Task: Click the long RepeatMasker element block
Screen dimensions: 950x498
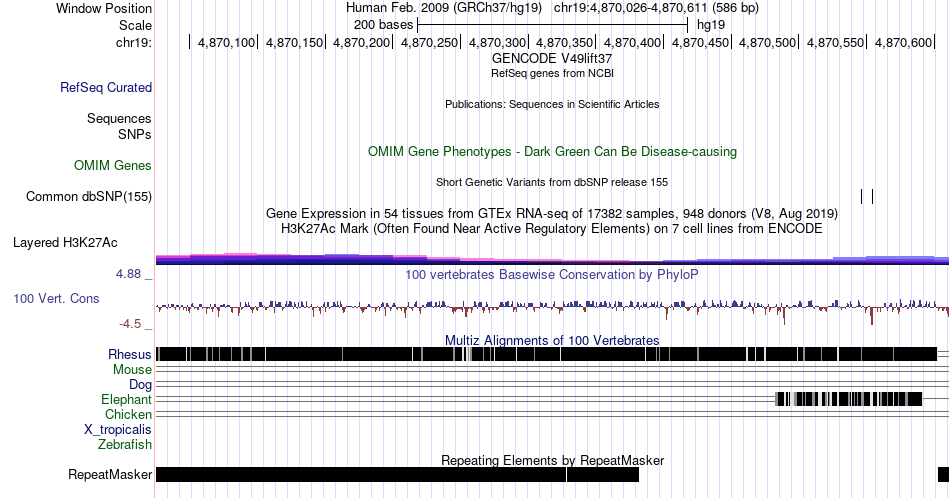Action: [397, 474]
